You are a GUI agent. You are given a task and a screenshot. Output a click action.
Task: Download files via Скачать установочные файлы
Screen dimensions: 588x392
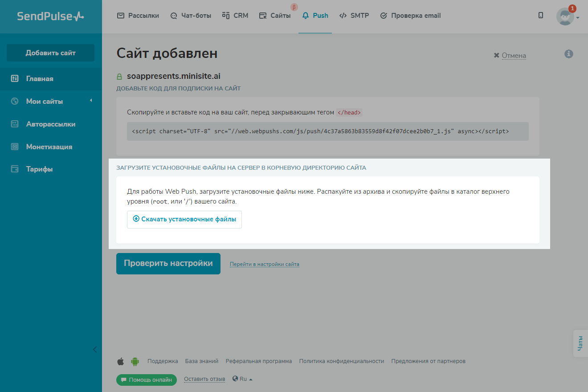click(x=184, y=219)
